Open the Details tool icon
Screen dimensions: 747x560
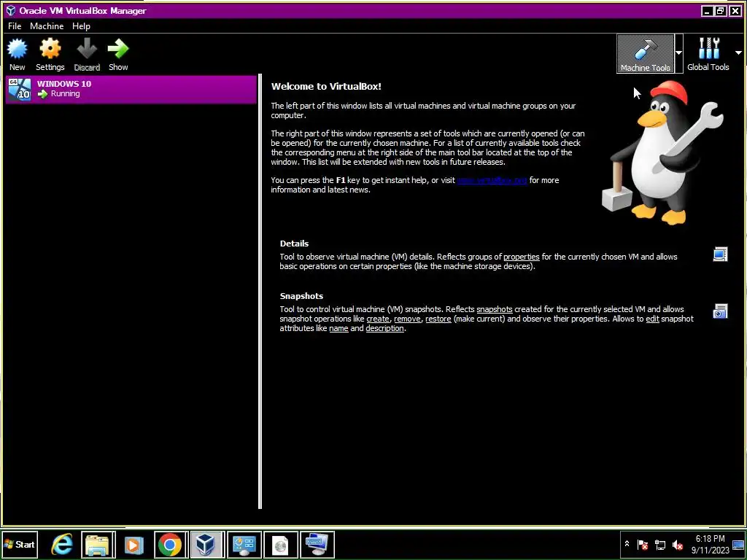[720, 254]
